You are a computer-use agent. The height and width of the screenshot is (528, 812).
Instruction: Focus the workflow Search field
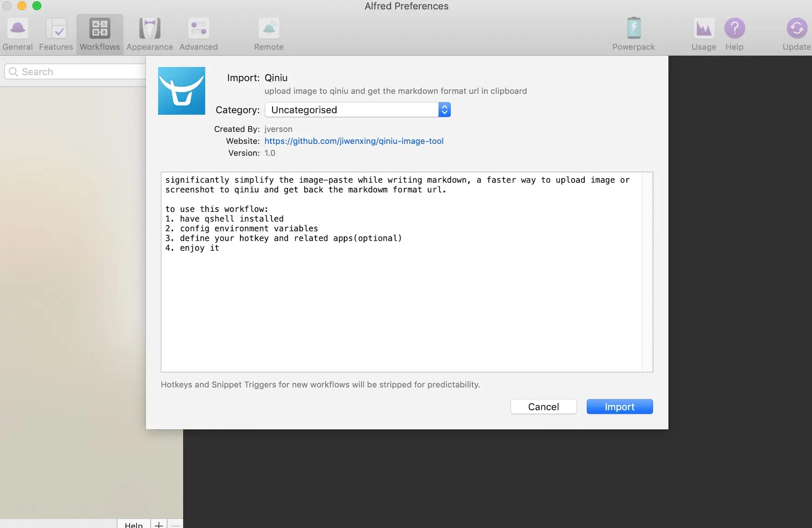(x=75, y=72)
